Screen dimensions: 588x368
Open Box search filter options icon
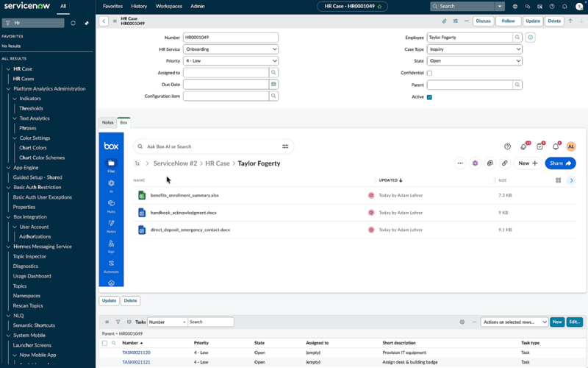[x=285, y=146]
